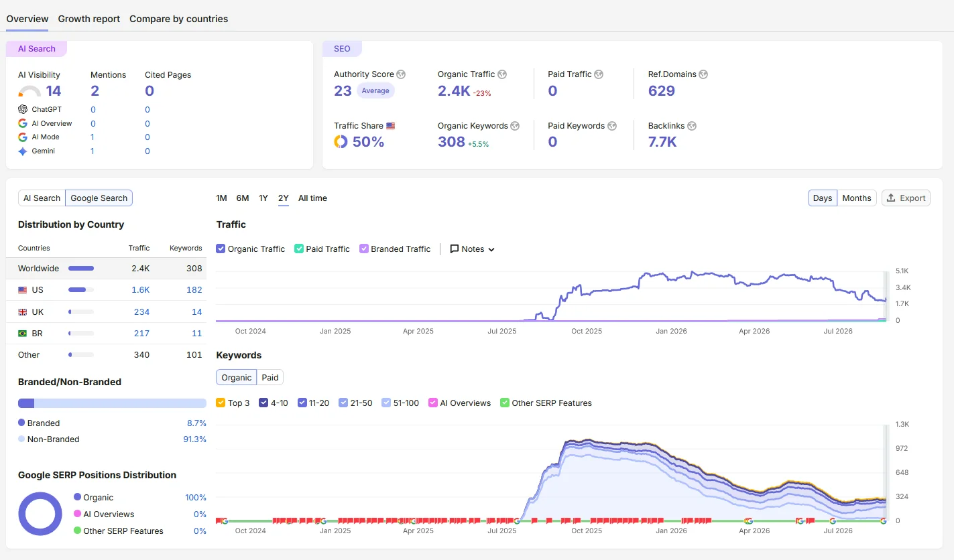Select the AI Search toggle button
The width and height of the screenshot is (954, 560).
[x=42, y=198]
